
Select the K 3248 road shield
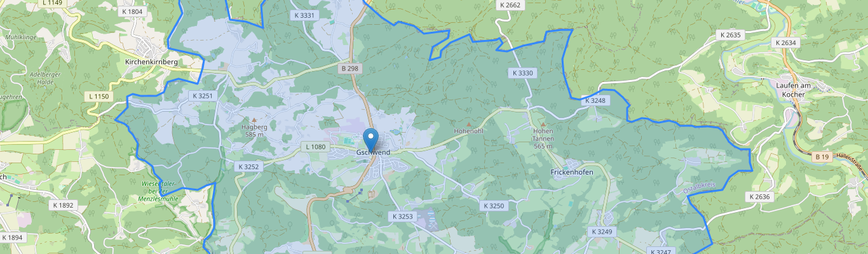(x=595, y=100)
